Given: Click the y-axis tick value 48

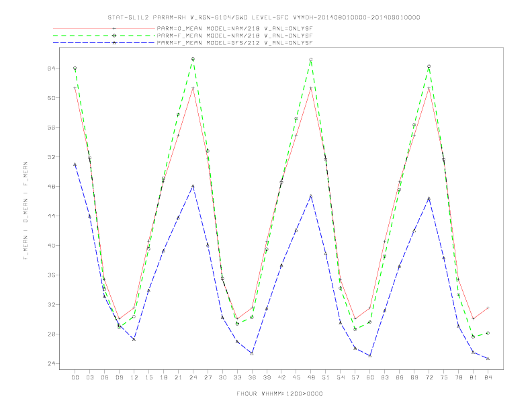Looking at the screenshot, I should (52, 187).
